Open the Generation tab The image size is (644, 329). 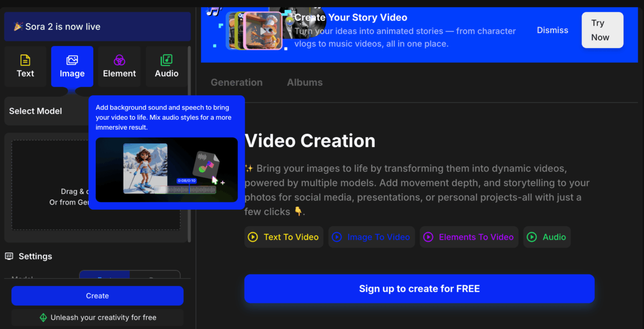point(237,82)
